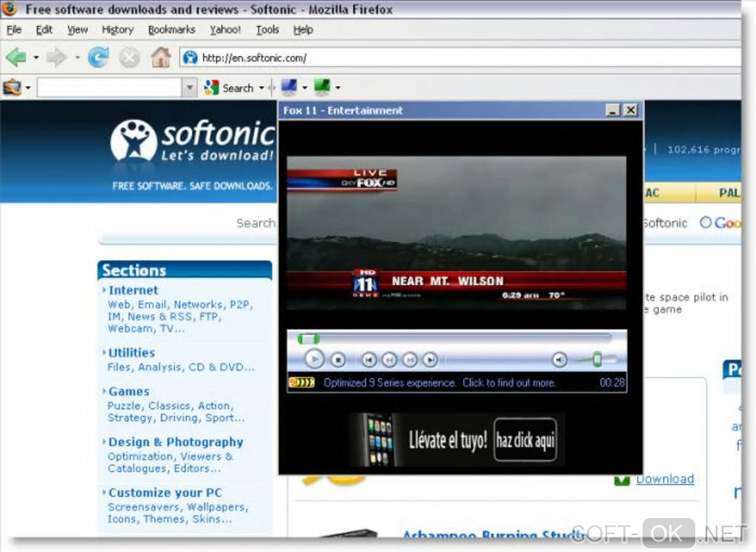The image size is (756, 552).
Task: Click the player seek bar handle
Action: (308, 339)
